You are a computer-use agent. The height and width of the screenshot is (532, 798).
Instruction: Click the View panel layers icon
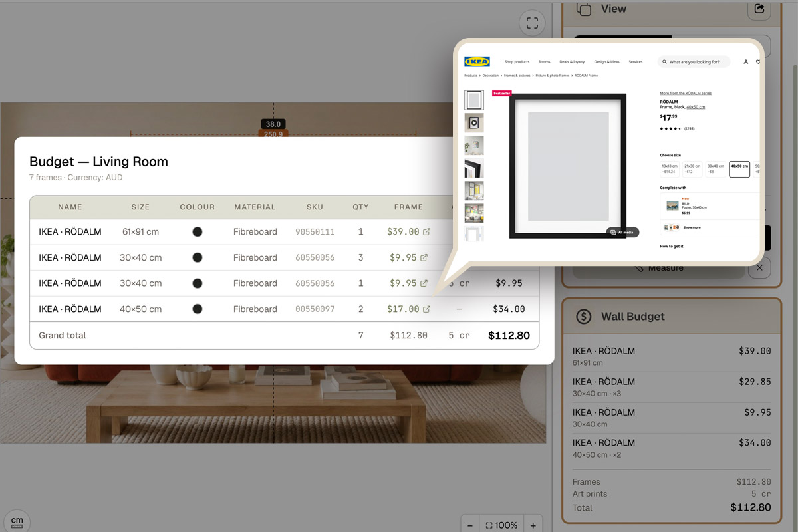point(584,9)
